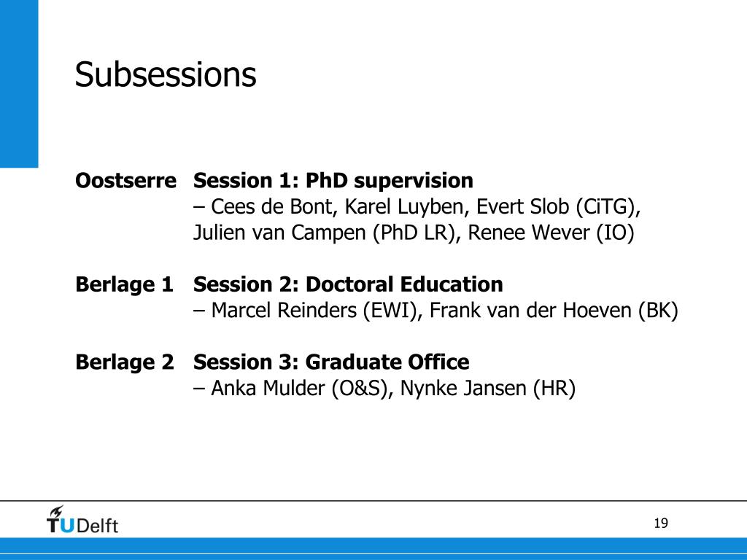Screen dimensions: 747x560
Task: Click the Berlage 2 room label
Action: pyautogui.click(x=125, y=362)
